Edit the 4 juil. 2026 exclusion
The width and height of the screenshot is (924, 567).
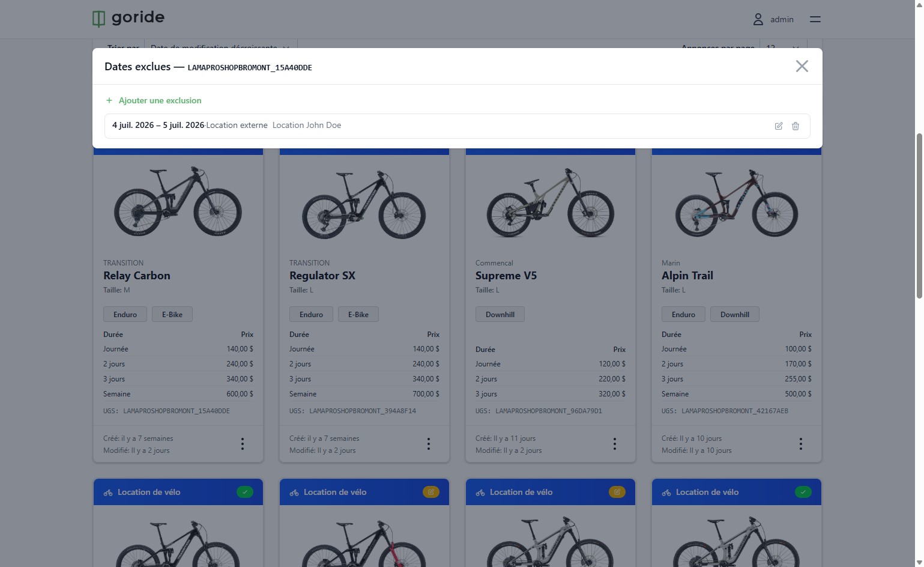coord(779,126)
